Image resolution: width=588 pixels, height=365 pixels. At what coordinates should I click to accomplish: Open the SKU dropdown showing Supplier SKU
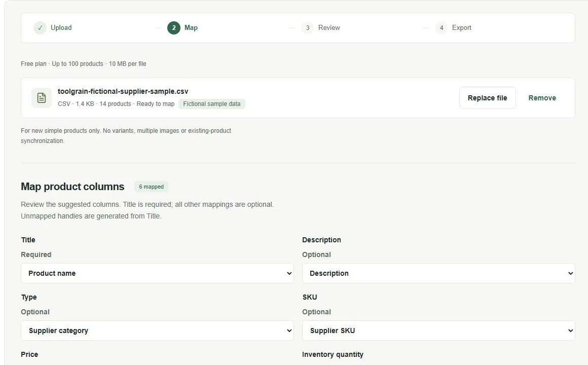[438, 331]
